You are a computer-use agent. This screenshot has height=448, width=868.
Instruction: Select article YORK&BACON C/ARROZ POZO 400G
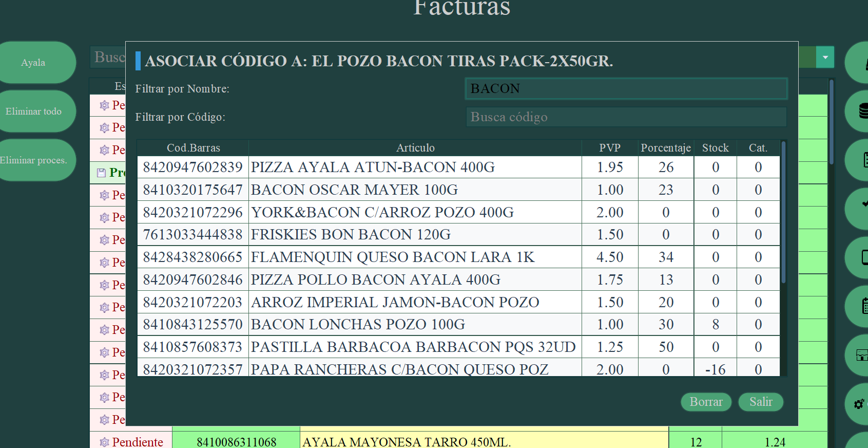point(382,213)
